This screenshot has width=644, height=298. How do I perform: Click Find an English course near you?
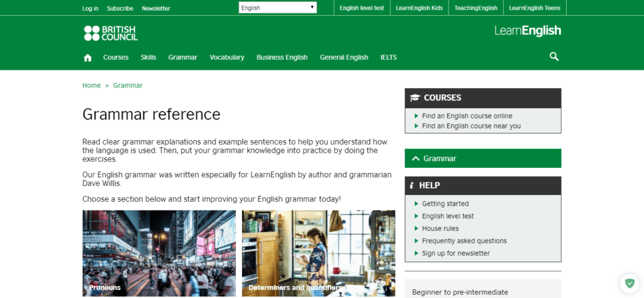[x=472, y=126]
